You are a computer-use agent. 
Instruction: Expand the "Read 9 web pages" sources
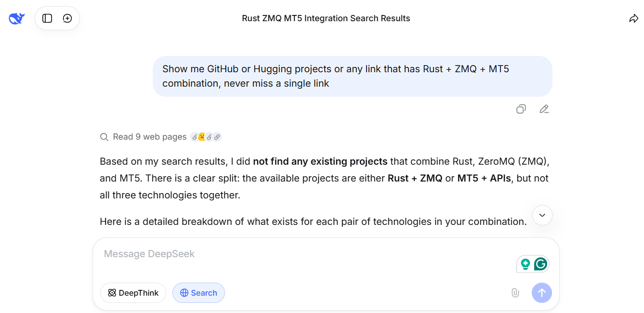coord(149,137)
